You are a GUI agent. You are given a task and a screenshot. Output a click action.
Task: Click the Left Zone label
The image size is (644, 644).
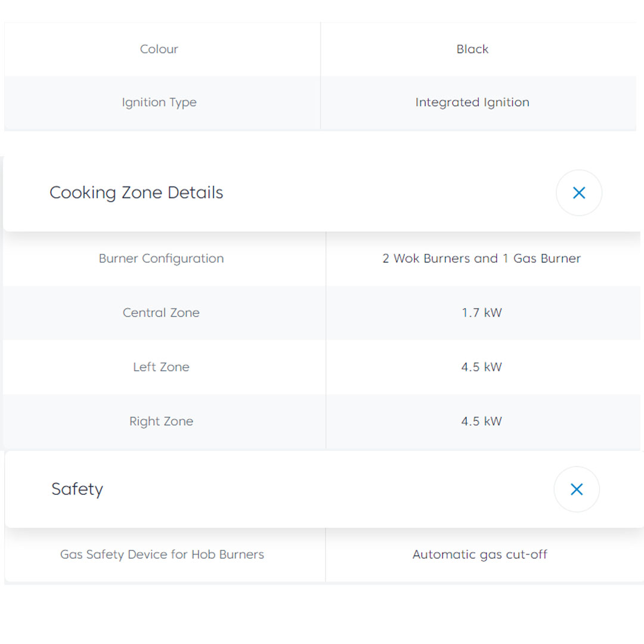click(x=161, y=367)
